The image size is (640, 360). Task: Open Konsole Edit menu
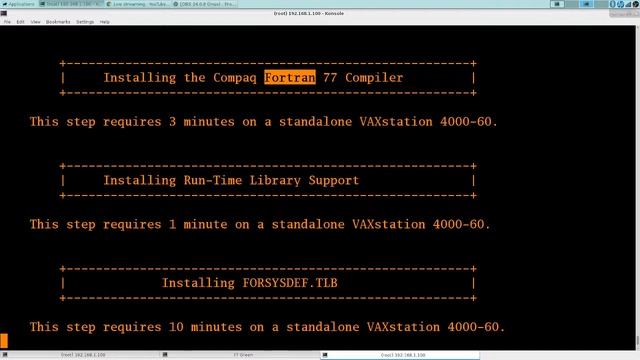click(20, 22)
